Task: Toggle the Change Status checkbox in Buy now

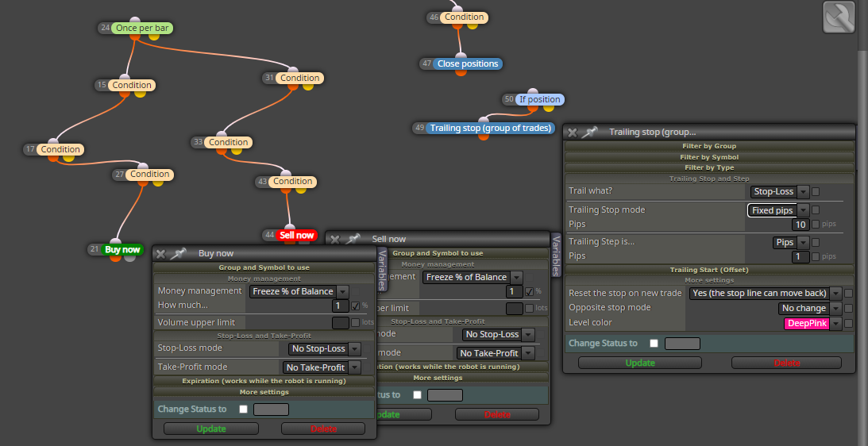Action: click(x=243, y=409)
